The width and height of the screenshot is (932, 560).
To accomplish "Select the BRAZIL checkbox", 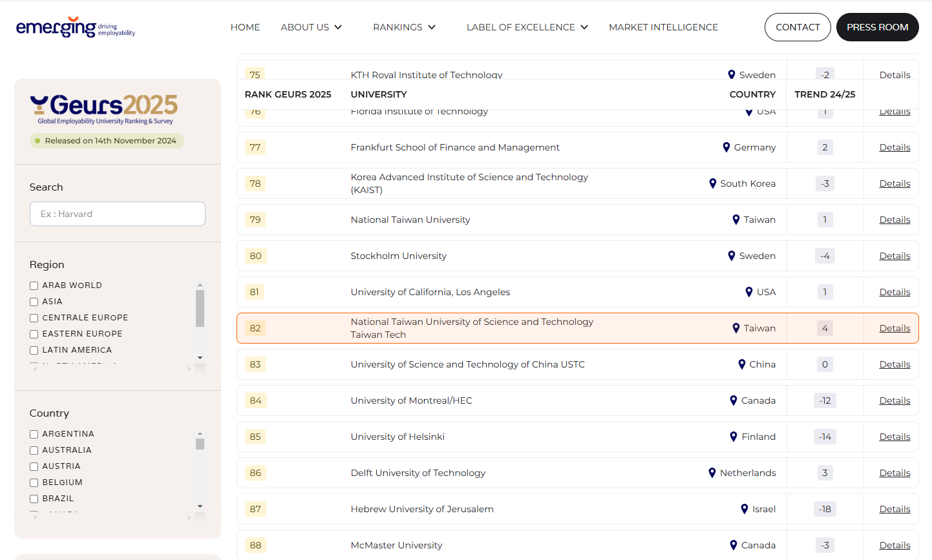I will click(34, 498).
